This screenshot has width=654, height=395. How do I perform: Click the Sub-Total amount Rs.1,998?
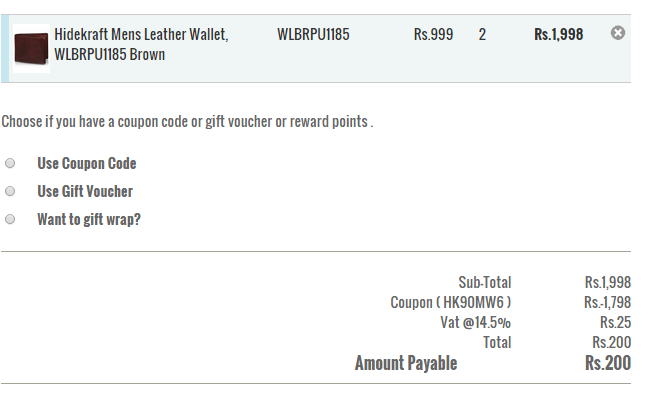coord(608,282)
